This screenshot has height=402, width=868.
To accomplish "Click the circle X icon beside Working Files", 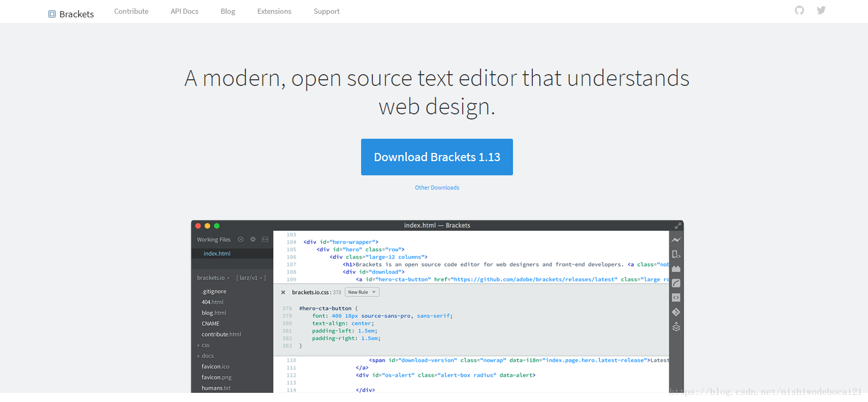I will coord(241,239).
